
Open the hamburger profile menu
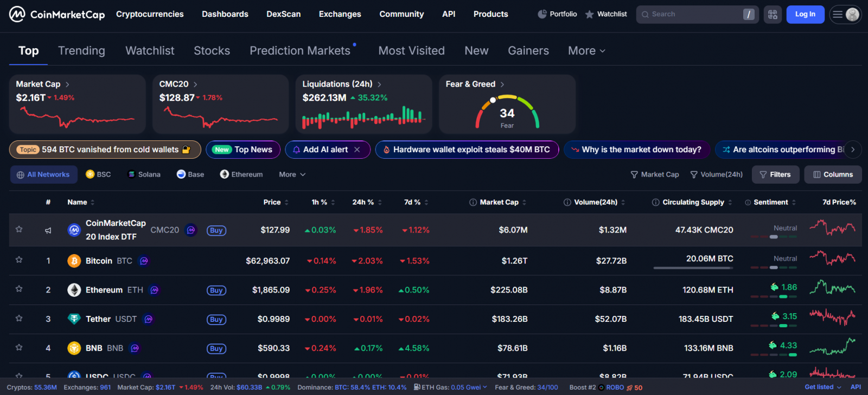point(845,15)
